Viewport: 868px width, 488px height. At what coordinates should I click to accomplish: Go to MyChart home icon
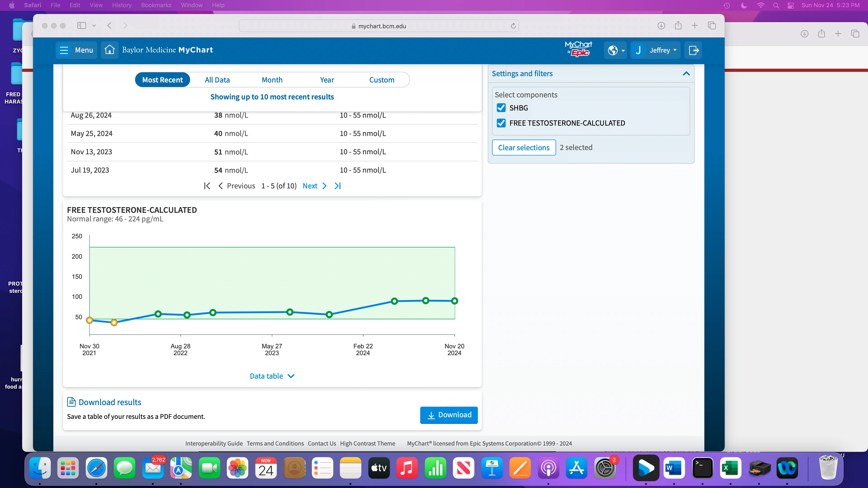(109, 50)
